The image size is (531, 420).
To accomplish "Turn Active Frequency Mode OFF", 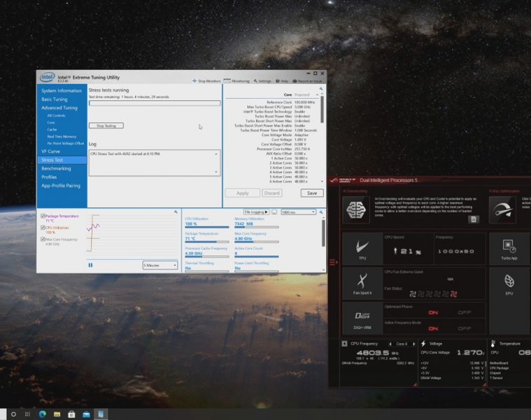I will point(465,328).
